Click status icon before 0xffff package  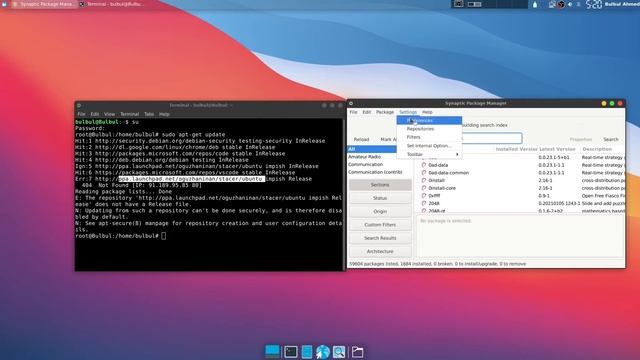point(424,196)
